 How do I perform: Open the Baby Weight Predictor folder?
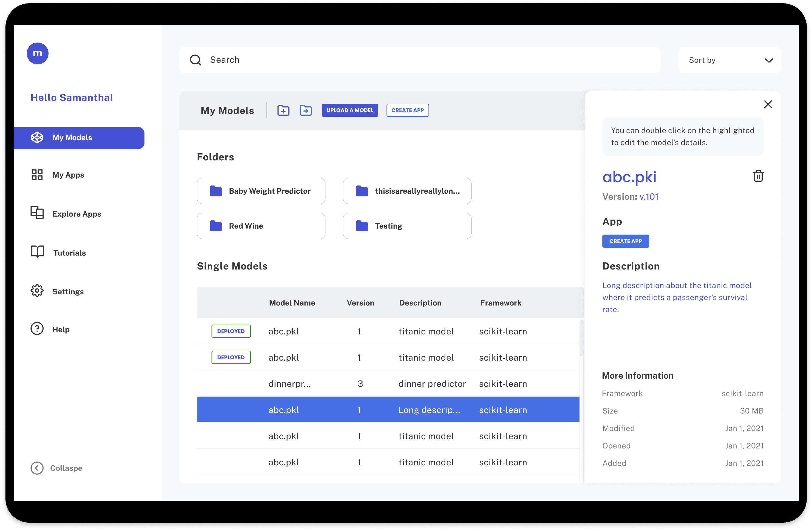pos(261,191)
